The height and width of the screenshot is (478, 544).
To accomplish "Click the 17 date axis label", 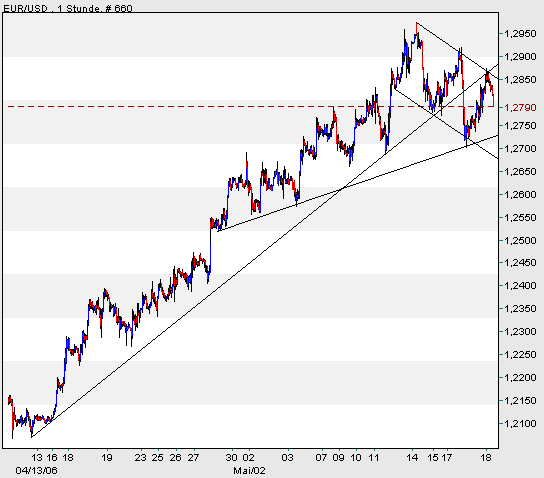I will 446,458.
